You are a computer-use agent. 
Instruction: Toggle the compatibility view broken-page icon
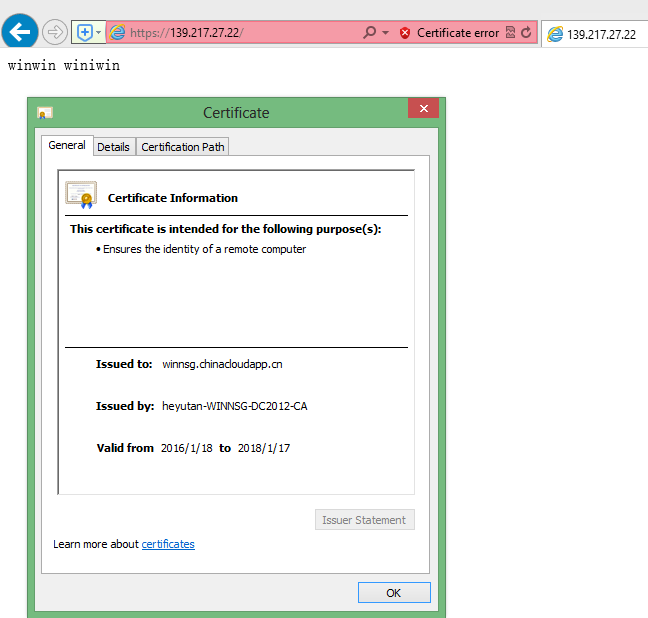point(510,32)
